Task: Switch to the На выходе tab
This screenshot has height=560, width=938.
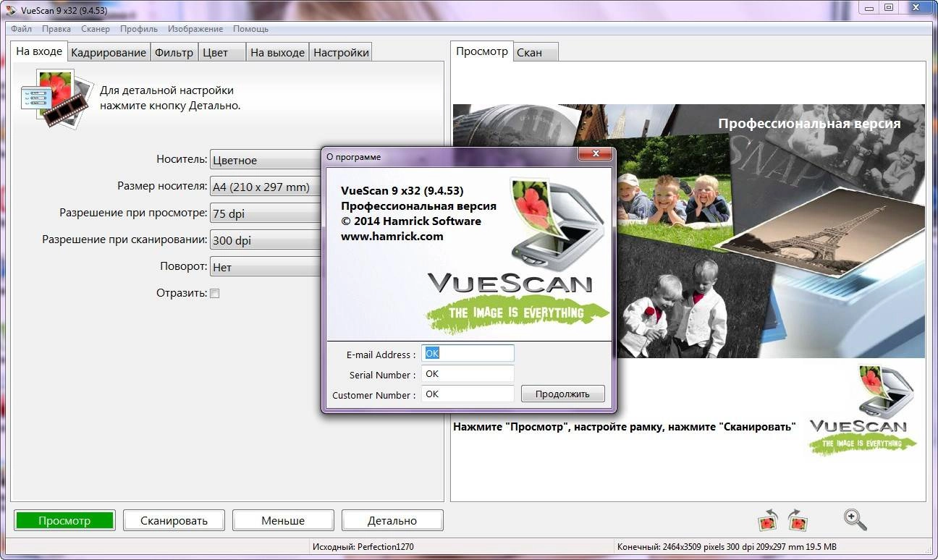Action: (277, 52)
